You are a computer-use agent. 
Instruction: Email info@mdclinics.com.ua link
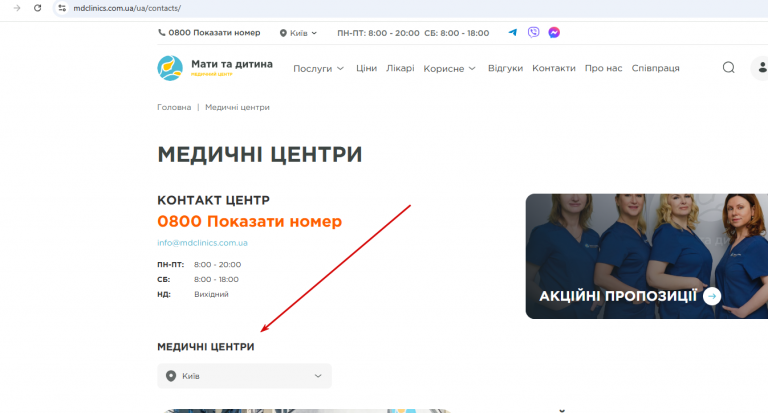(x=202, y=243)
